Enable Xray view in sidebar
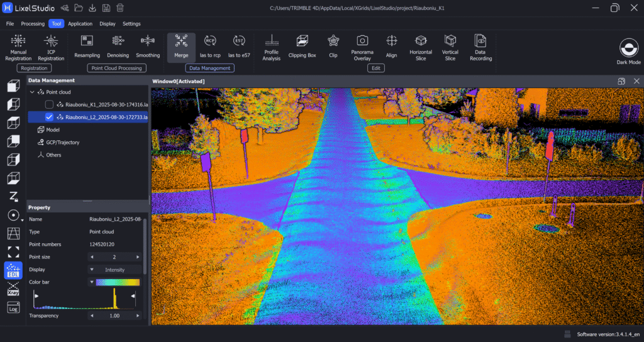The width and height of the screenshot is (644, 342). [13, 289]
